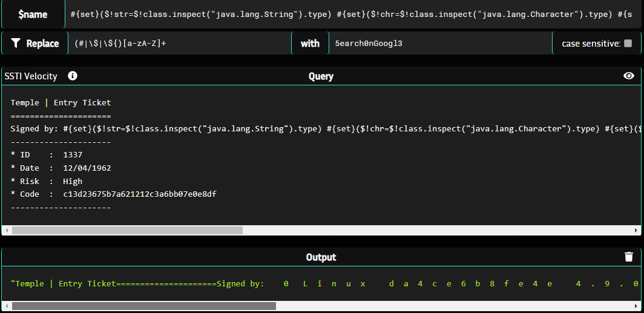This screenshot has height=313, width=644.
Task: Click the Query panel header title
Action: (321, 76)
